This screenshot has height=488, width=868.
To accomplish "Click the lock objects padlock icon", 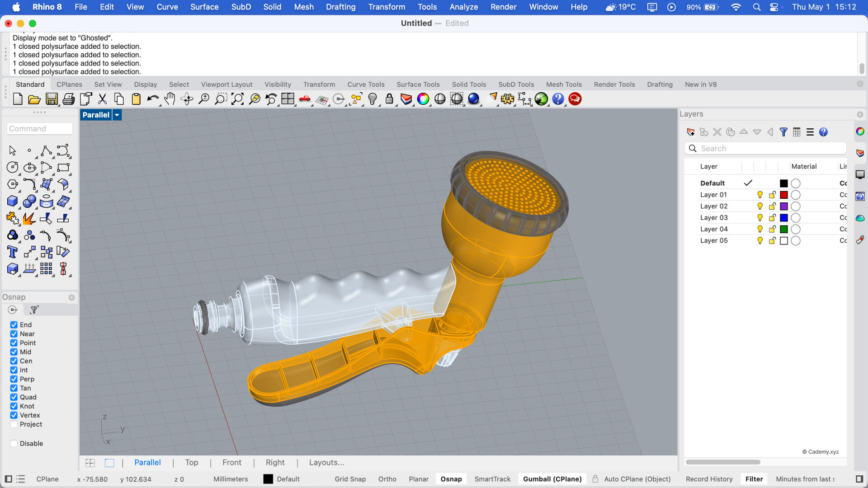I will [x=389, y=99].
